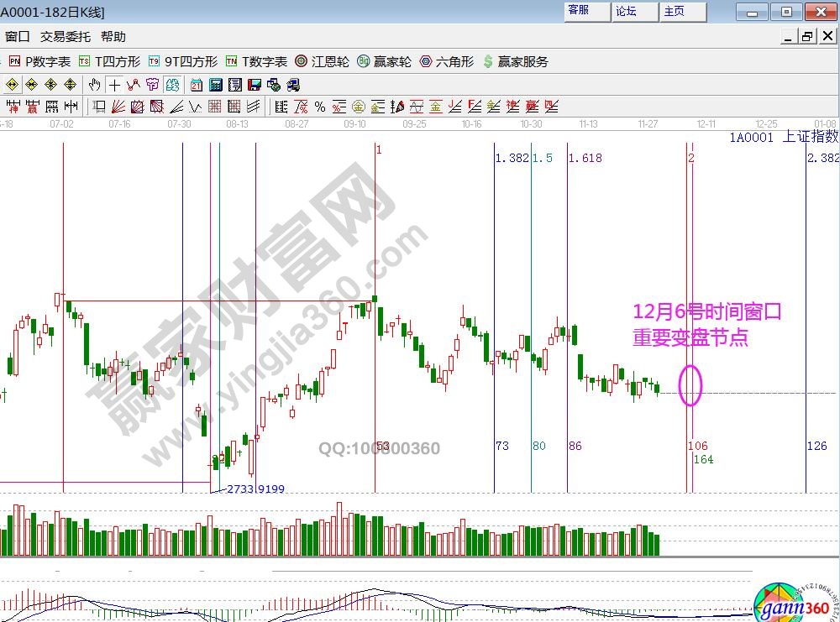
Task: Click the calculator icon in toolbar
Action: tap(215, 85)
